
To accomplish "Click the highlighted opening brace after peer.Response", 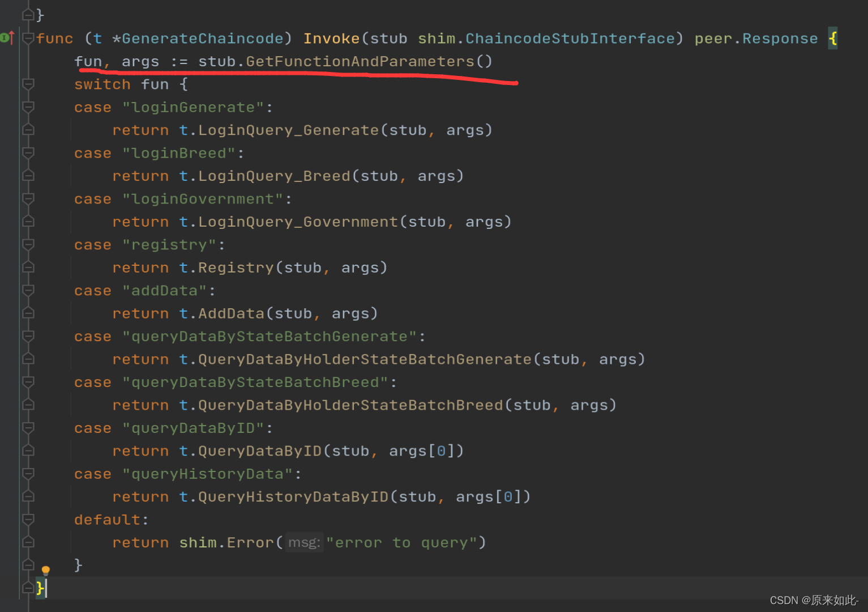I will tap(833, 39).
